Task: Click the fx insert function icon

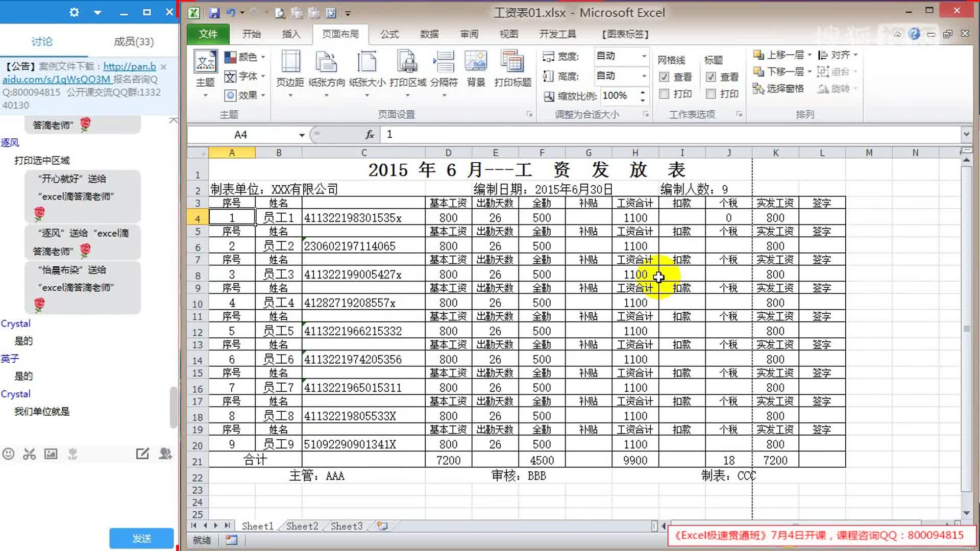Action: (x=370, y=135)
